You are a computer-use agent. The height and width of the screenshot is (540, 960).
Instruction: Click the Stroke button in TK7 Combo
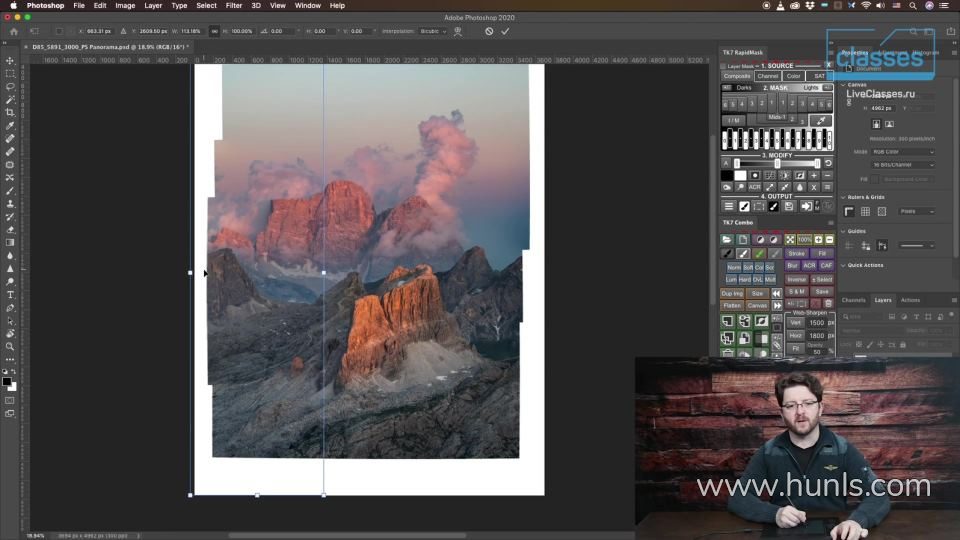tap(796, 254)
